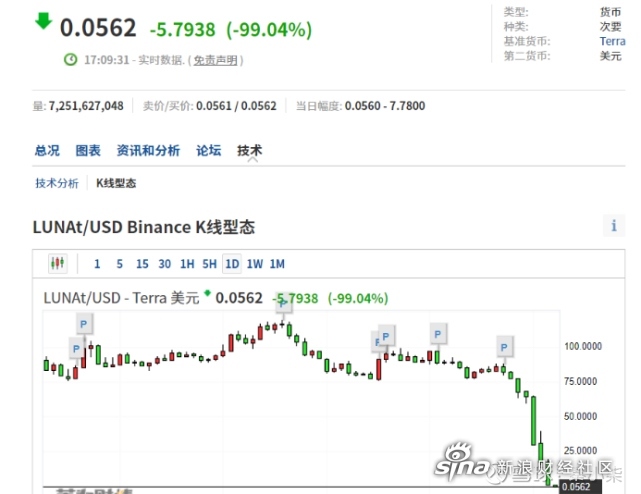The image size is (641, 494).
Task: Click the large 0.0562 price at top
Action: 98,28
